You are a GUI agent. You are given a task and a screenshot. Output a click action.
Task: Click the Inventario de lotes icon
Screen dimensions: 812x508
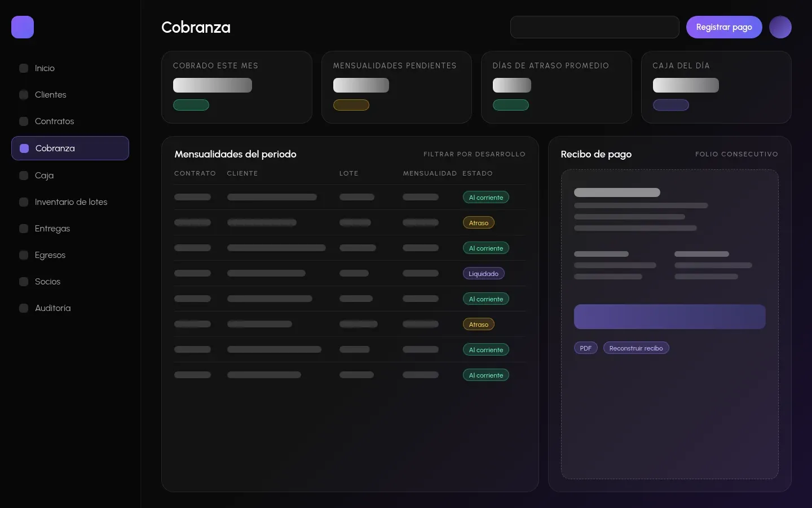click(24, 202)
